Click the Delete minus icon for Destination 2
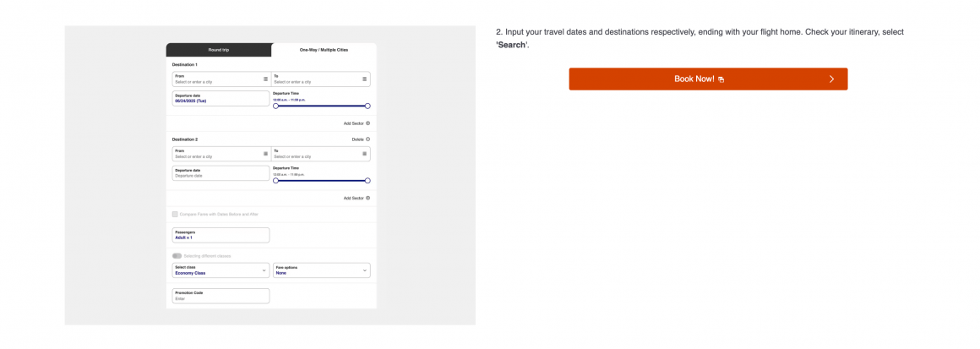Image resolution: width=980 pixels, height=349 pixels. coord(367,139)
